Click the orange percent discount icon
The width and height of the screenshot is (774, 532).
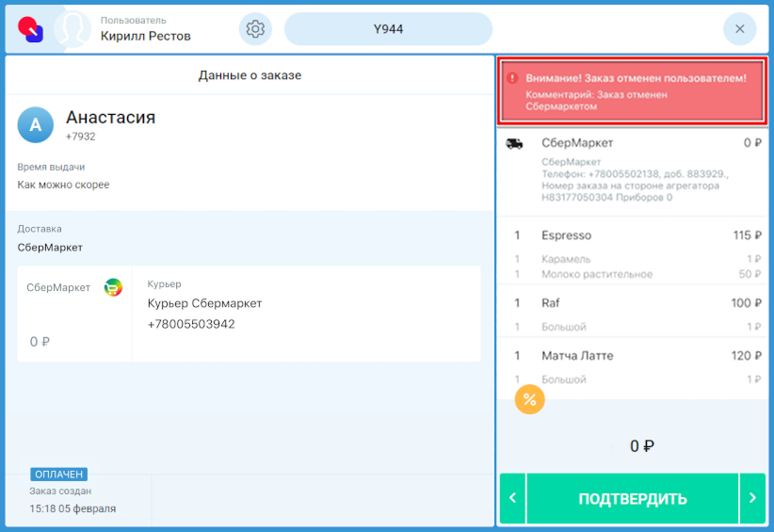point(530,399)
